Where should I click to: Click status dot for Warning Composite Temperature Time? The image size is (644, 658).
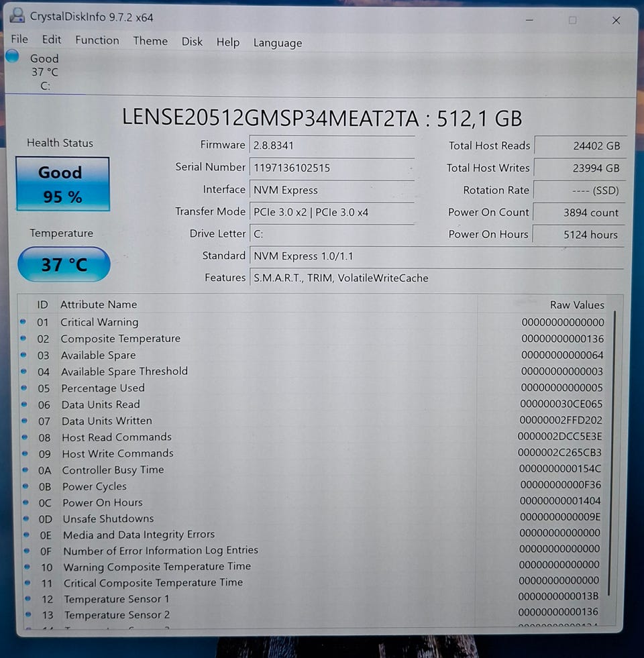(x=28, y=567)
